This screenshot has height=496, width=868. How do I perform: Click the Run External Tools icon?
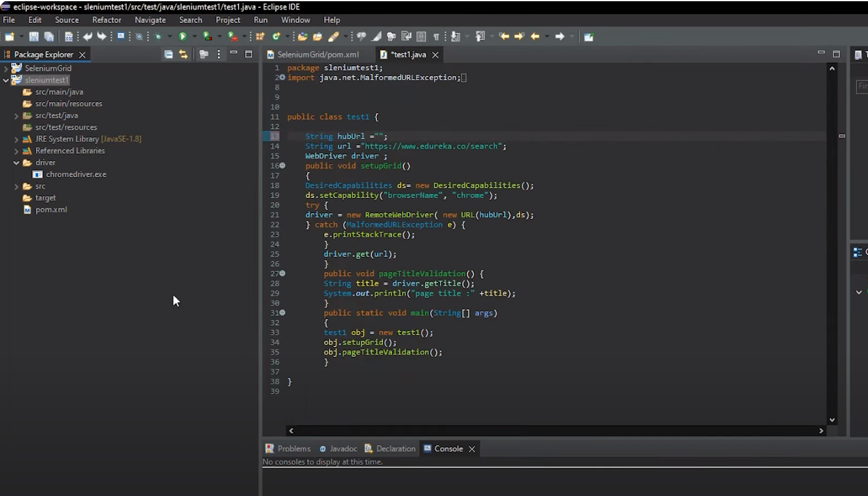tap(232, 36)
